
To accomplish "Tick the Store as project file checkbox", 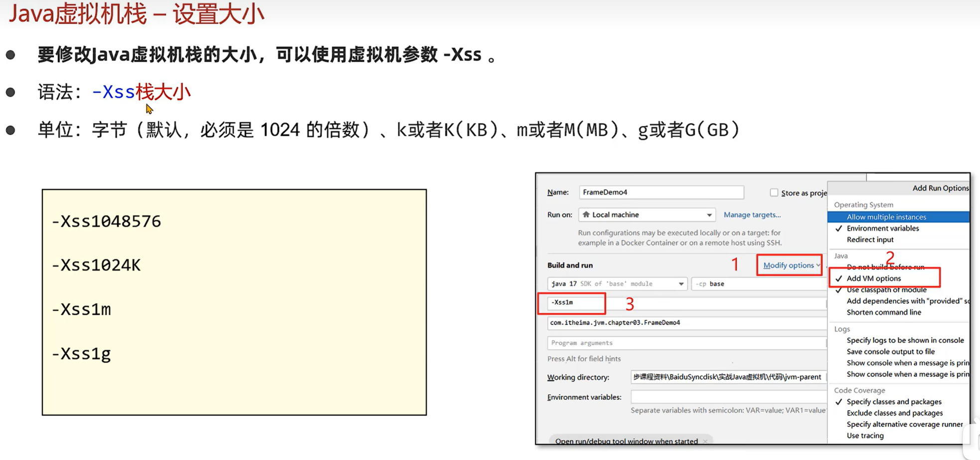I will 774,193.
